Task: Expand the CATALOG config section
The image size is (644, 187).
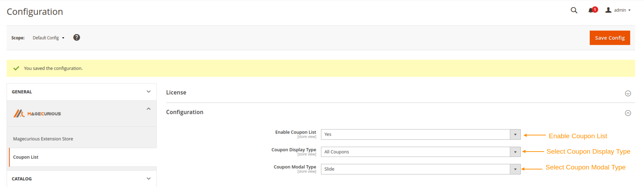Action: click(x=82, y=179)
